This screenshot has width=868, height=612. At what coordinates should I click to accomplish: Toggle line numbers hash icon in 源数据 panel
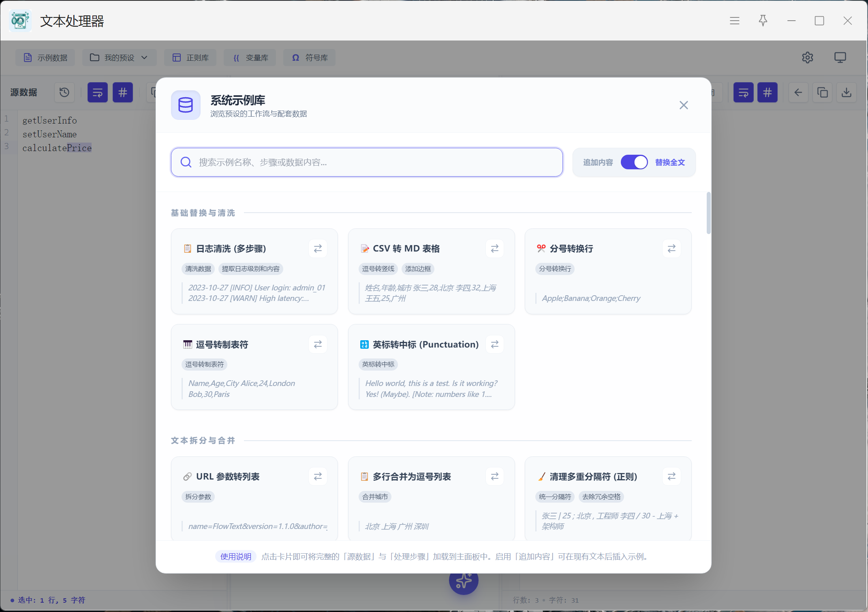[122, 93]
